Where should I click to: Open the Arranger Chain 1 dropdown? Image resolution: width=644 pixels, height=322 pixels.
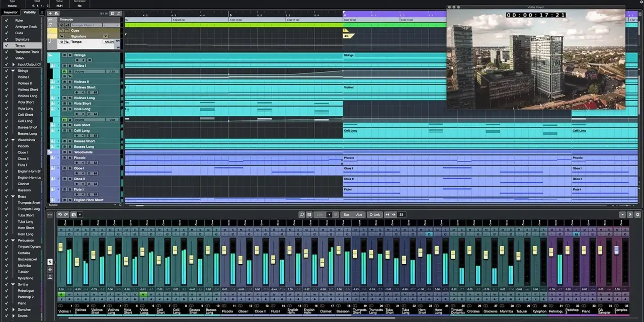86,25
